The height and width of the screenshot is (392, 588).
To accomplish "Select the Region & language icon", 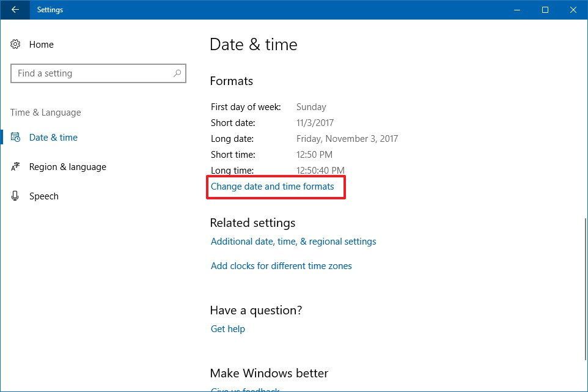I will point(17,166).
